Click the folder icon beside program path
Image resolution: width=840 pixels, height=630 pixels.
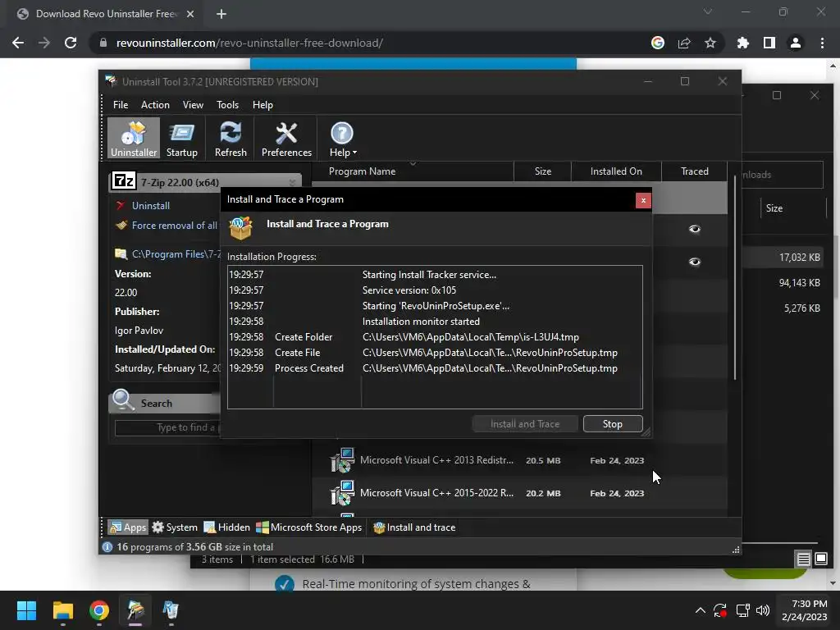click(x=121, y=254)
